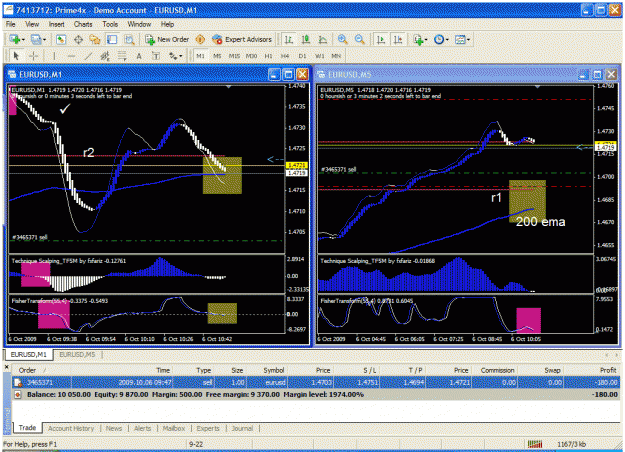The height and width of the screenshot is (452, 625).
Task: Toggle the Terminal panel toolbar button
Action: point(112,39)
